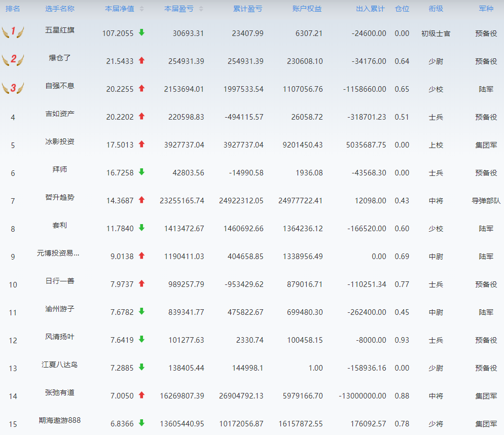The image size is (504, 435).
Task: Click red up arrow beside 21.5433
Action: (x=141, y=60)
